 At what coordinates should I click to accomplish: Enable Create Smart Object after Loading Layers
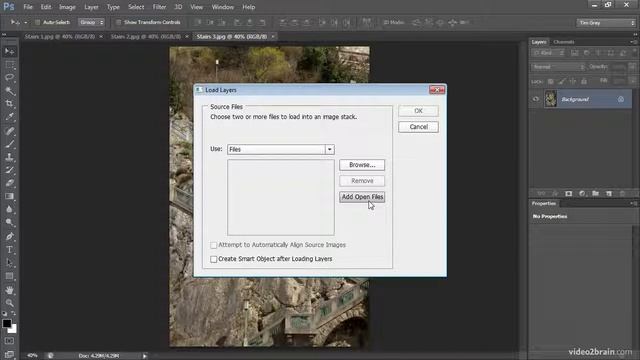pyautogui.click(x=213, y=259)
